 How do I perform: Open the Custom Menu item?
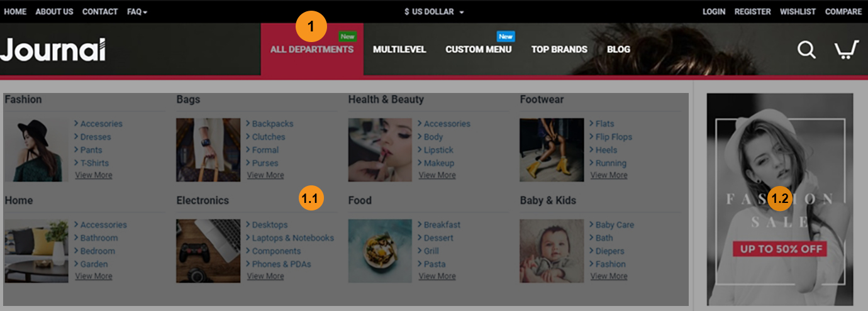coord(479,49)
